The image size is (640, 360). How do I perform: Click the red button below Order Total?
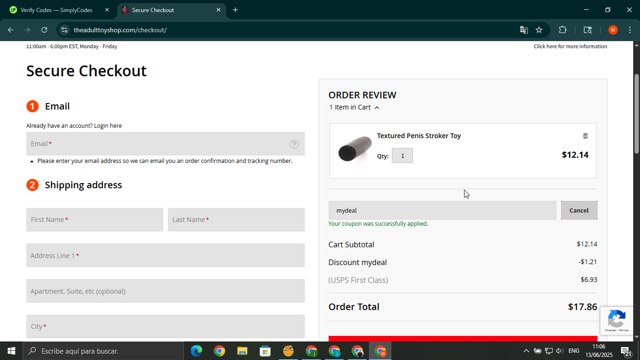[463, 338]
